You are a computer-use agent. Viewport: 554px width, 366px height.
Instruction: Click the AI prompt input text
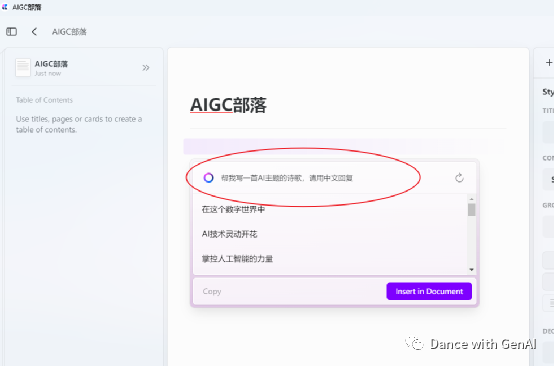point(287,178)
